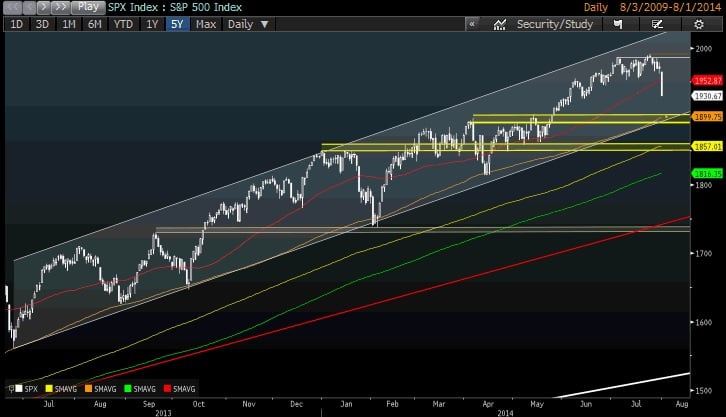Viewport: 726px width, 417px height.
Task: Step back with single left arrow
Action: [x=29, y=7]
